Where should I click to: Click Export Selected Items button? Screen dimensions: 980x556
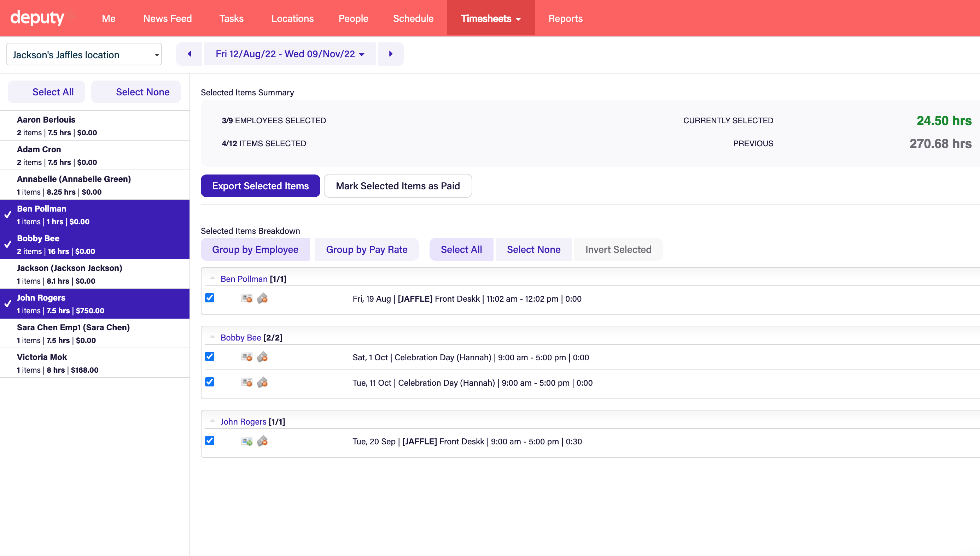260,186
